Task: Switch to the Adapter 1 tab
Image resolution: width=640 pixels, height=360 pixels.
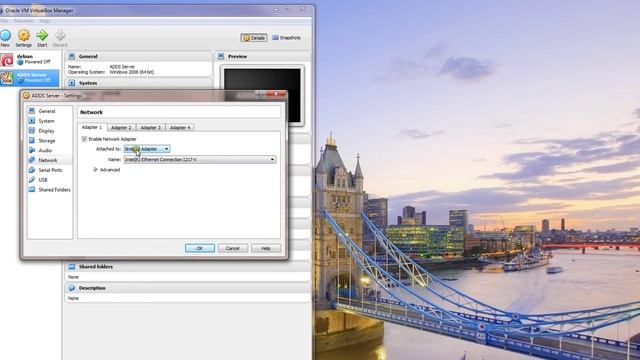Action: [92, 127]
